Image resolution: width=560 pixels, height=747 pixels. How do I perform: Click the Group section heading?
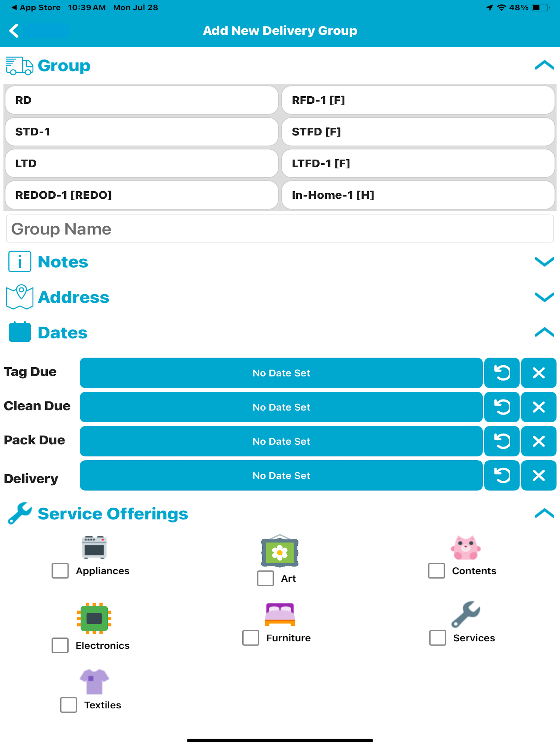pyautogui.click(x=64, y=65)
